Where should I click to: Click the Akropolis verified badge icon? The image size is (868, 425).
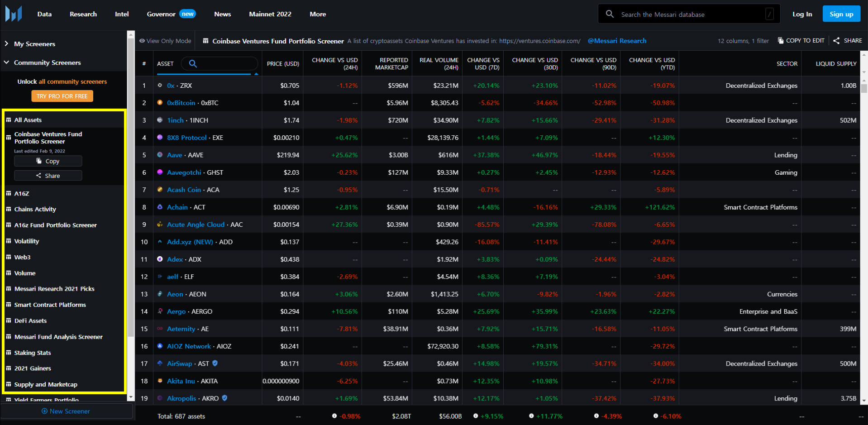point(224,398)
